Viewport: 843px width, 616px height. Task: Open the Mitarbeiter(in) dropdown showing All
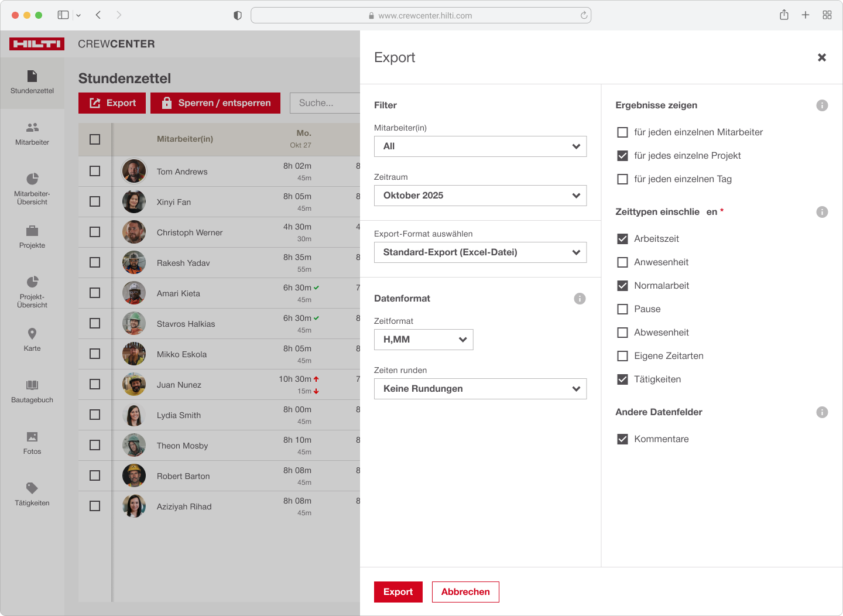pyautogui.click(x=480, y=146)
